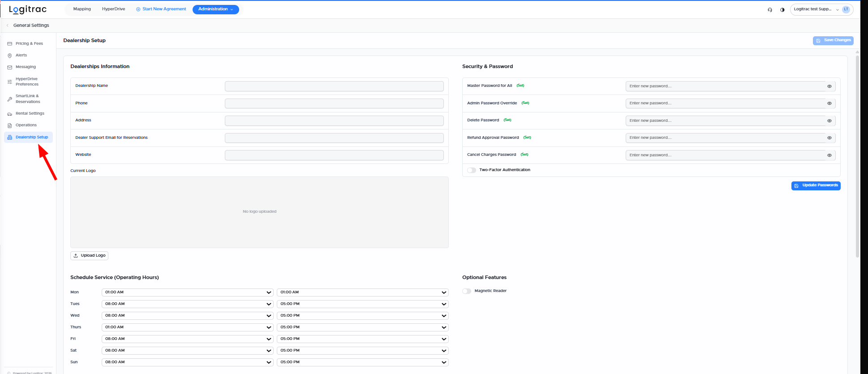Open Mon opening time dropdown

click(188, 292)
